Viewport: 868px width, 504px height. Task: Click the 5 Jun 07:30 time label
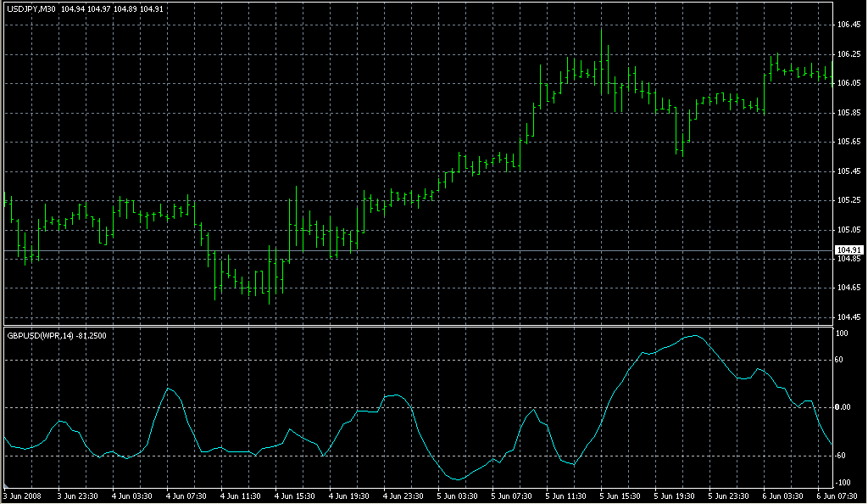(x=511, y=496)
